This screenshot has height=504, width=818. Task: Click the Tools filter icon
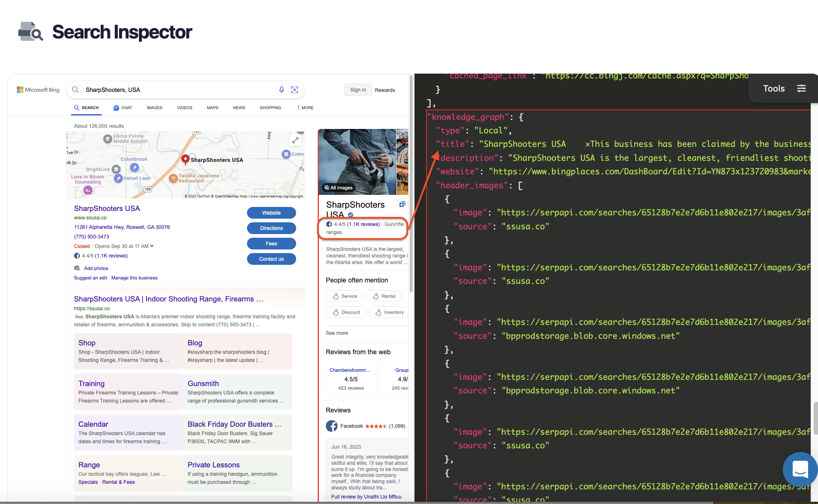802,88
